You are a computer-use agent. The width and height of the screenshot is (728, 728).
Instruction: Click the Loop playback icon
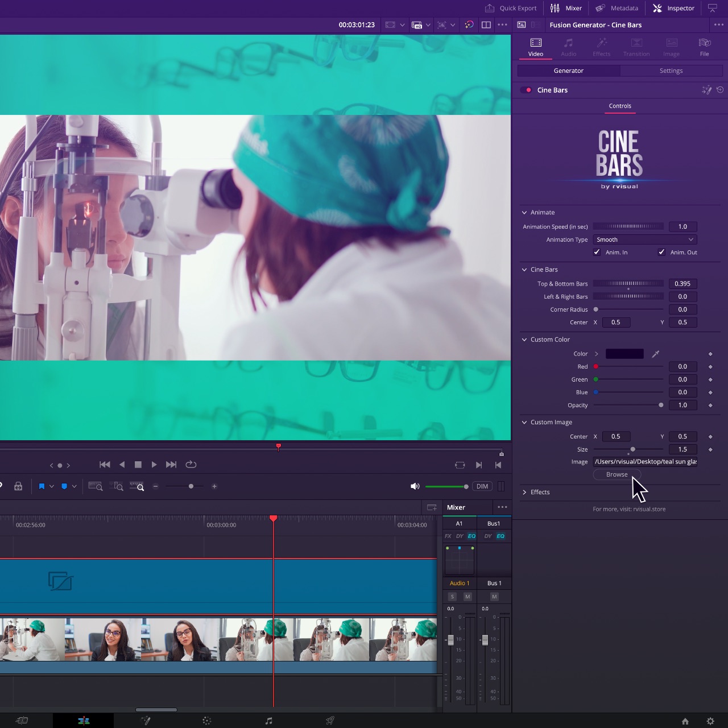pos(191,465)
